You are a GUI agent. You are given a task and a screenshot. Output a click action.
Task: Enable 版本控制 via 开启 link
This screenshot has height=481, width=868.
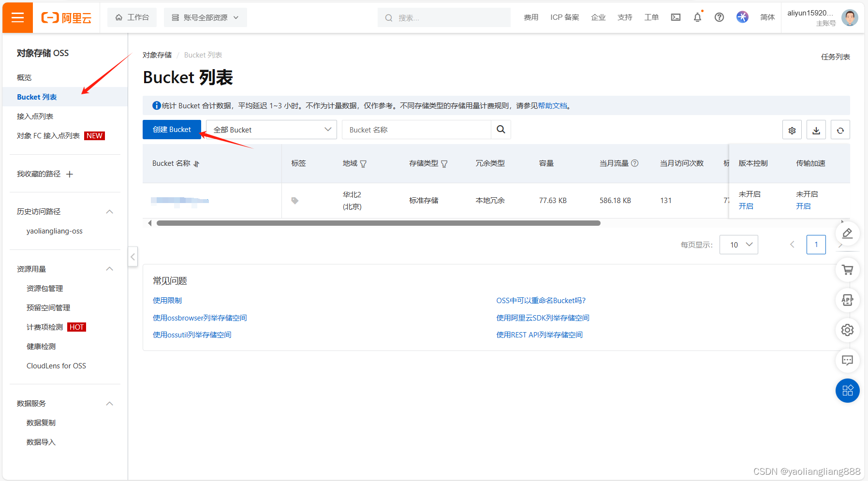click(x=746, y=206)
